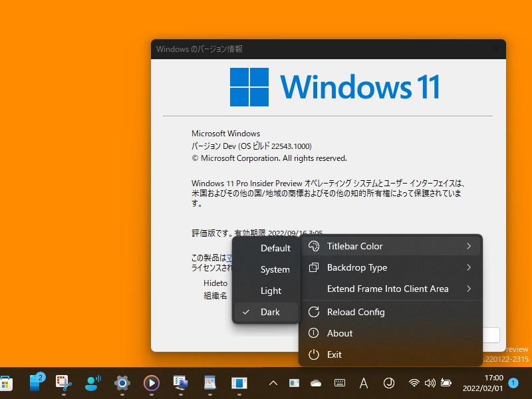
Task: Click the info icon beside About
Action: tap(315, 333)
